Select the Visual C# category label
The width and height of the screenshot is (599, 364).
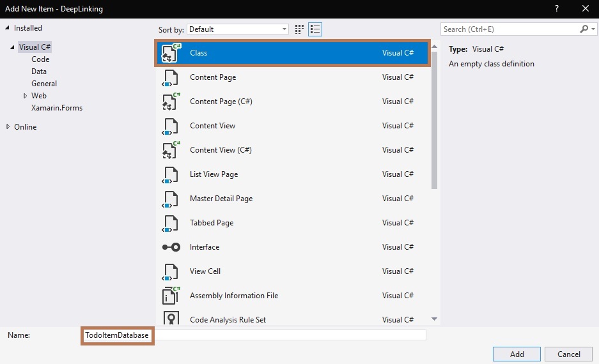click(x=35, y=47)
